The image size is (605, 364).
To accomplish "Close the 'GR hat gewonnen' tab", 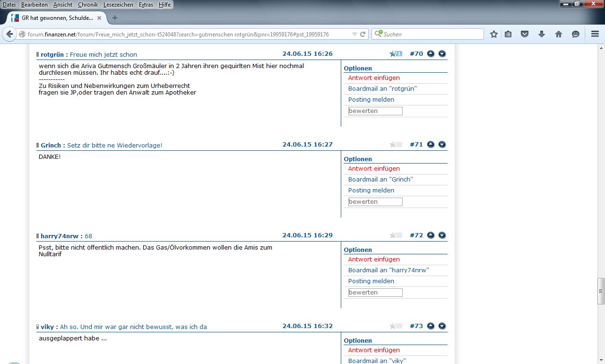I will coord(99,18).
